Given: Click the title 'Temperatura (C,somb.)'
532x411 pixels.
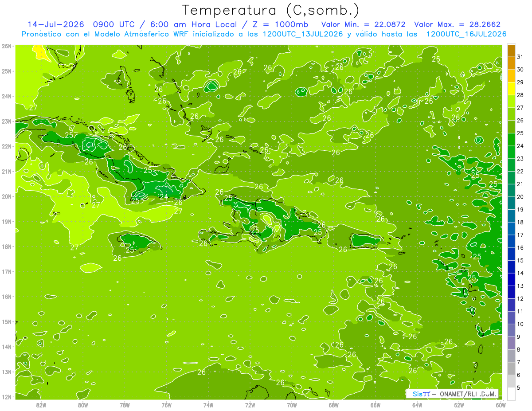Looking at the screenshot, I should (x=271, y=10).
